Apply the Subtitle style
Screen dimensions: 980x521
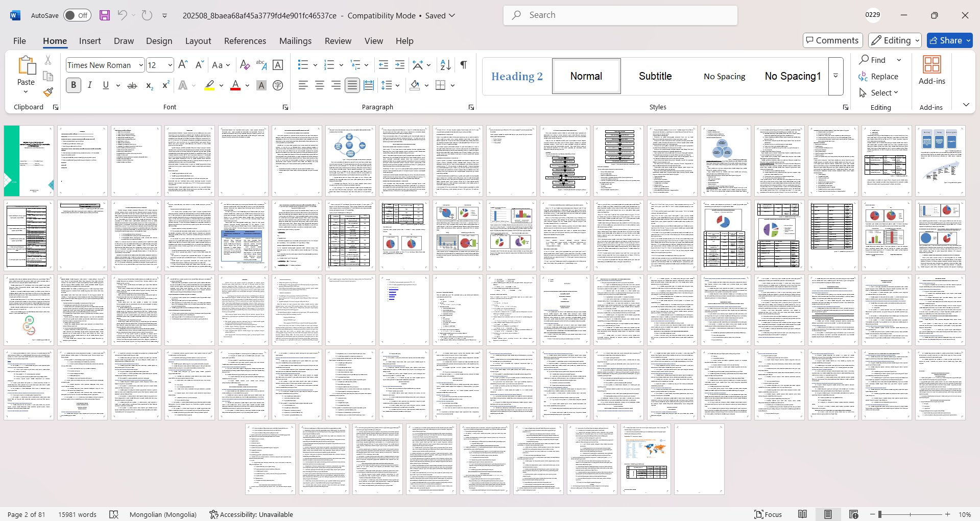pos(655,76)
